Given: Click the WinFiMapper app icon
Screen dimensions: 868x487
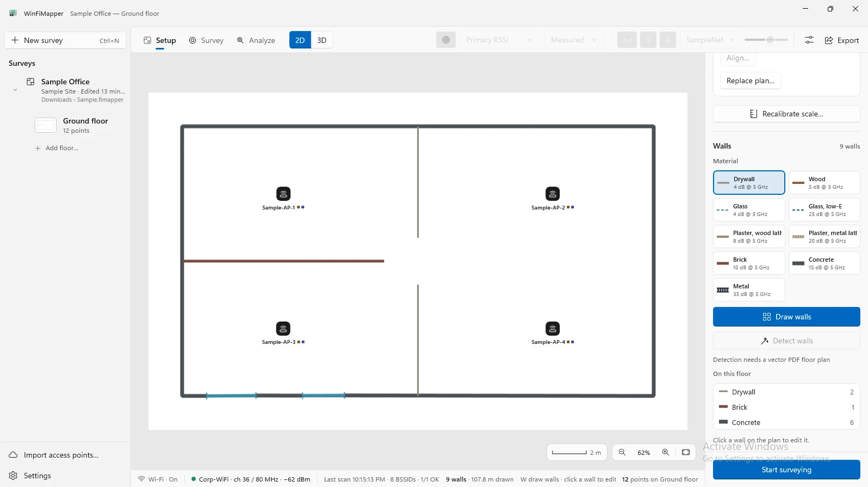Looking at the screenshot, I should [13, 13].
